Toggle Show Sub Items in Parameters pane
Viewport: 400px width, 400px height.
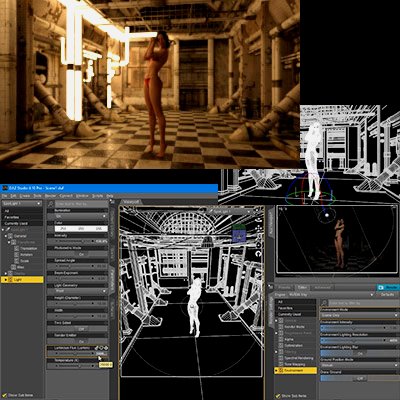click(x=3, y=396)
